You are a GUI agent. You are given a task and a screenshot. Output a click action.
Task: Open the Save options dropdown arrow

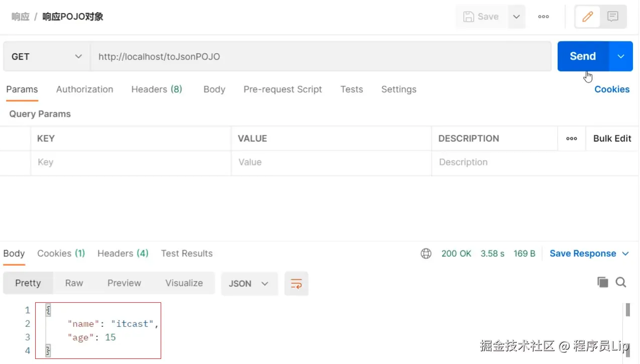(x=517, y=17)
